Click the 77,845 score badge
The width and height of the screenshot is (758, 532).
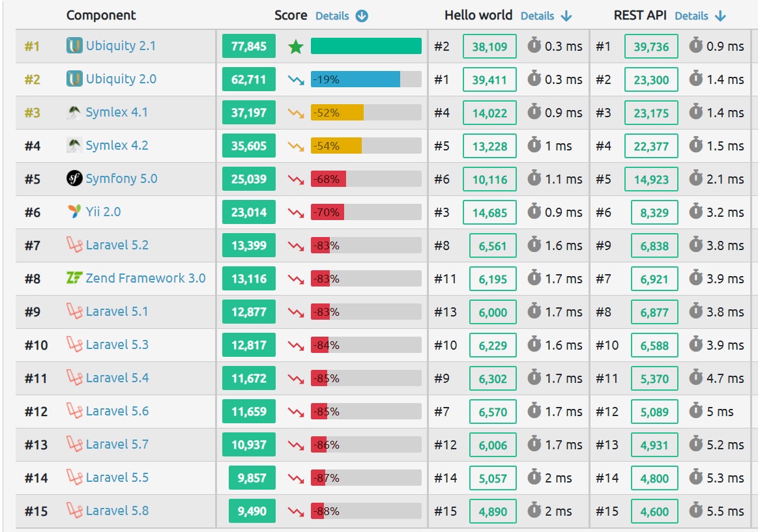(248, 46)
